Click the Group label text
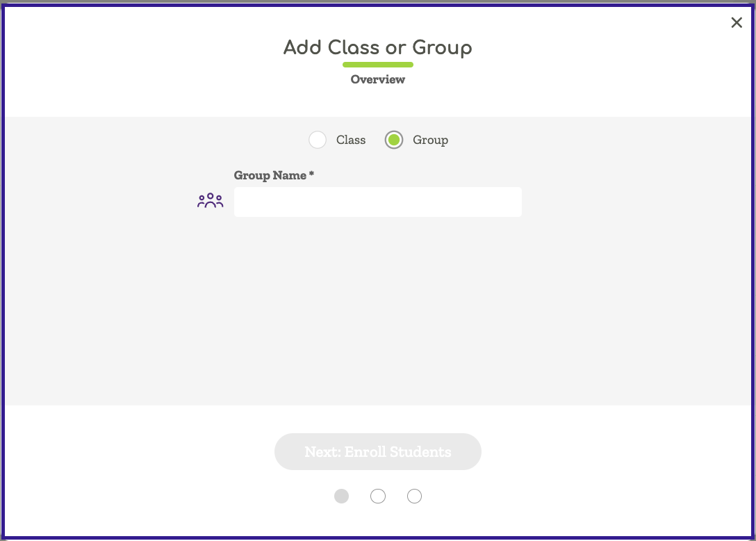Image resolution: width=756 pixels, height=541 pixels. [430, 140]
